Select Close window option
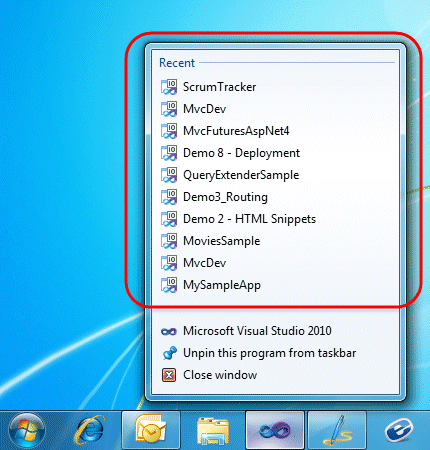 pyautogui.click(x=275, y=375)
